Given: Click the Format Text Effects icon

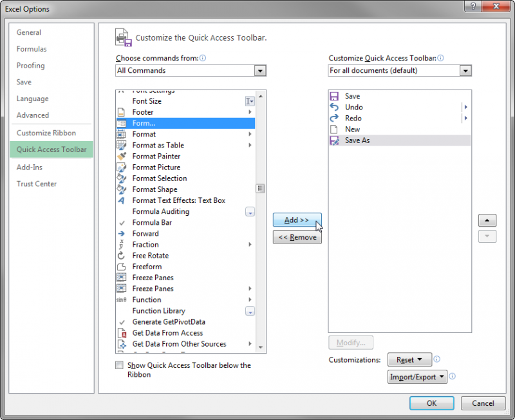Looking at the screenshot, I should click(x=121, y=200).
